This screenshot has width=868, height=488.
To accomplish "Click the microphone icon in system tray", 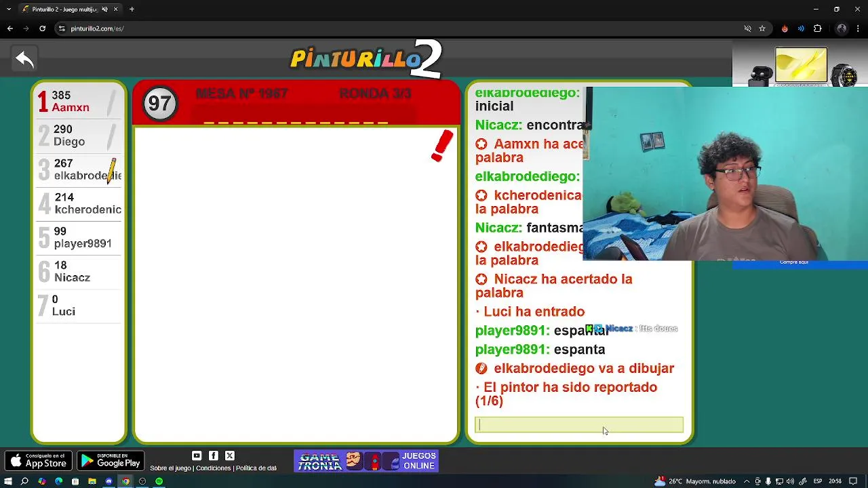I will tap(768, 481).
